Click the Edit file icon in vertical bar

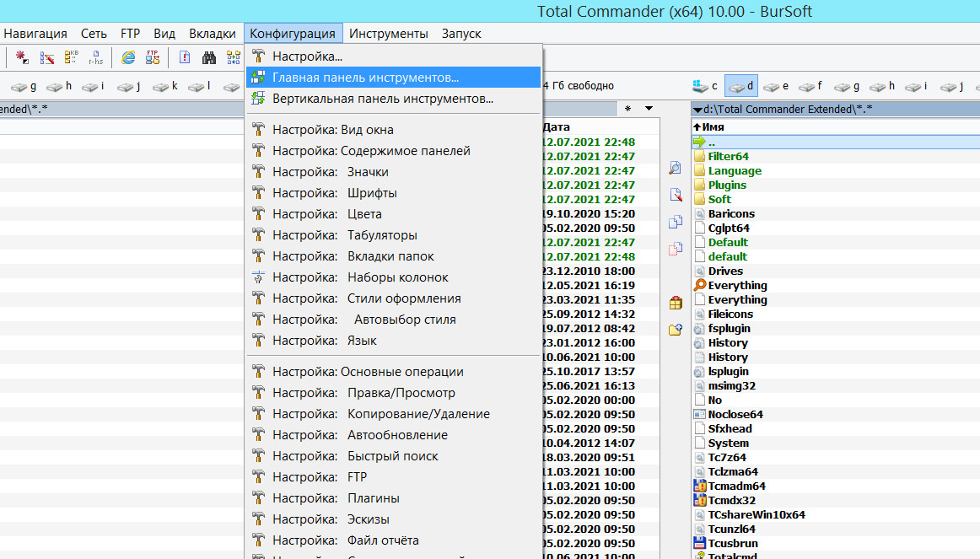[675, 196]
